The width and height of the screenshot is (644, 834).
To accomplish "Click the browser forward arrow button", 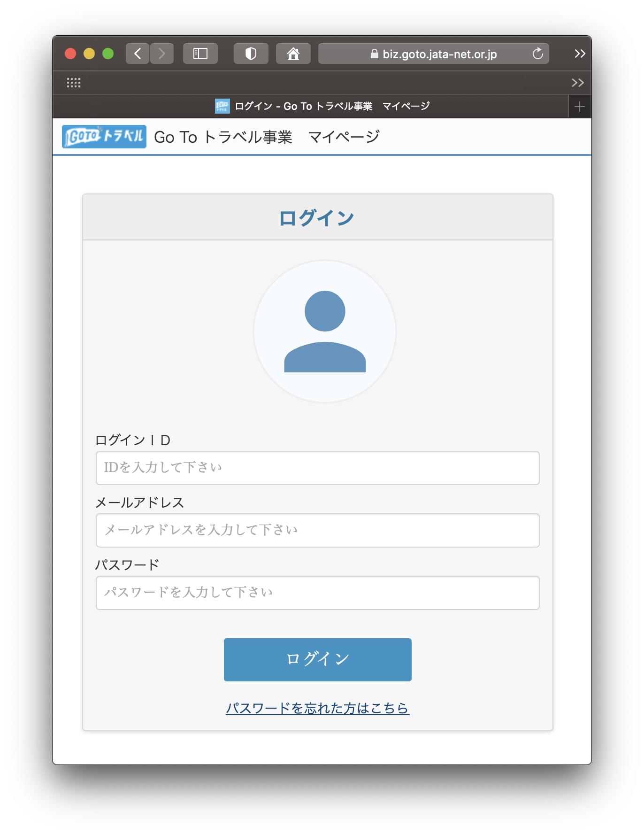I will (162, 54).
